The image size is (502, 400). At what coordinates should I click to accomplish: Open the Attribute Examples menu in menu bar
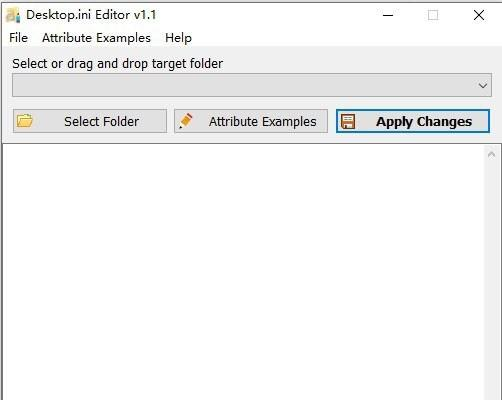(96, 38)
